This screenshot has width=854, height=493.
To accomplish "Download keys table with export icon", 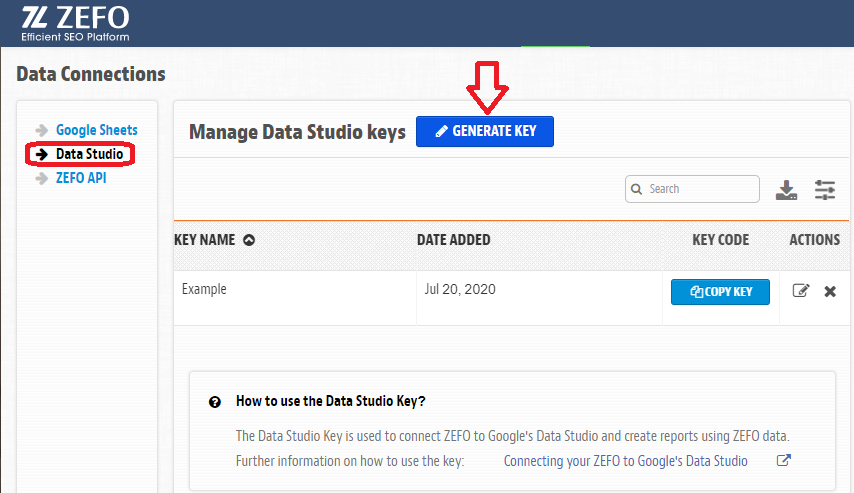I will pyautogui.click(x=786, y=190).
